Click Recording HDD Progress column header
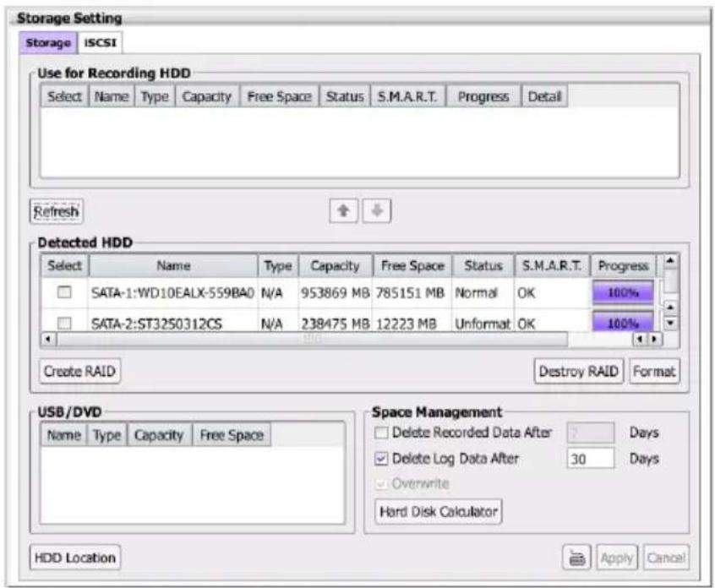Viewport: 715px width, 588px height. click(483, 96)
